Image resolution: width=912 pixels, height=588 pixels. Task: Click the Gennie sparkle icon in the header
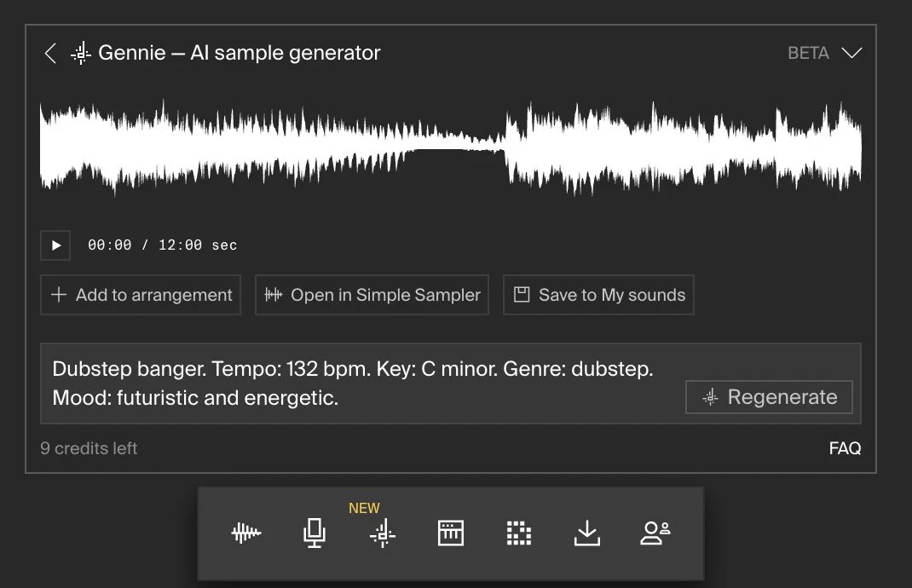click(79, 53)
